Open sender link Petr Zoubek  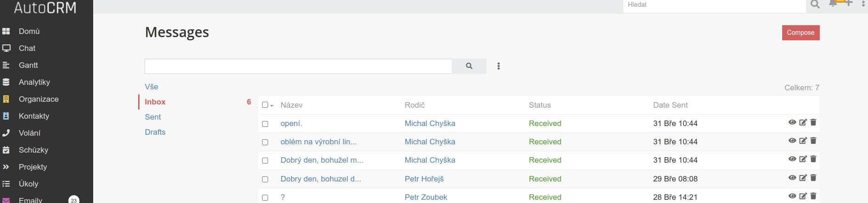tap(426, 197)
